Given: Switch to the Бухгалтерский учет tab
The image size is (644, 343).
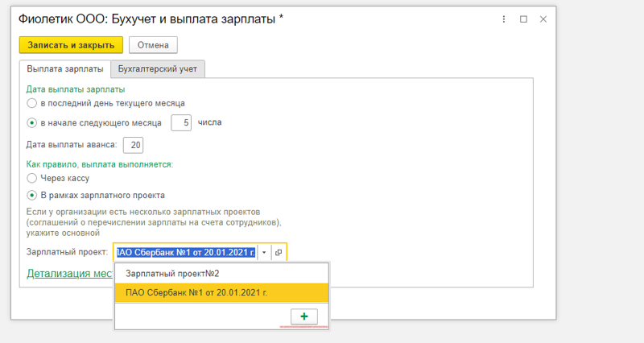Looking at the screenshot, I should [158, 69].
